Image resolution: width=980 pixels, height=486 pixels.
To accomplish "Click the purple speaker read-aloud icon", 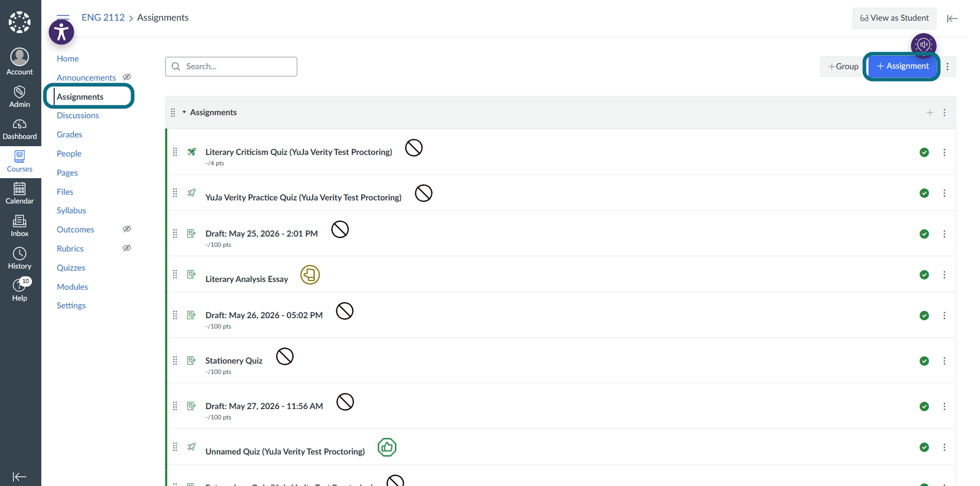I will (923, 44).
